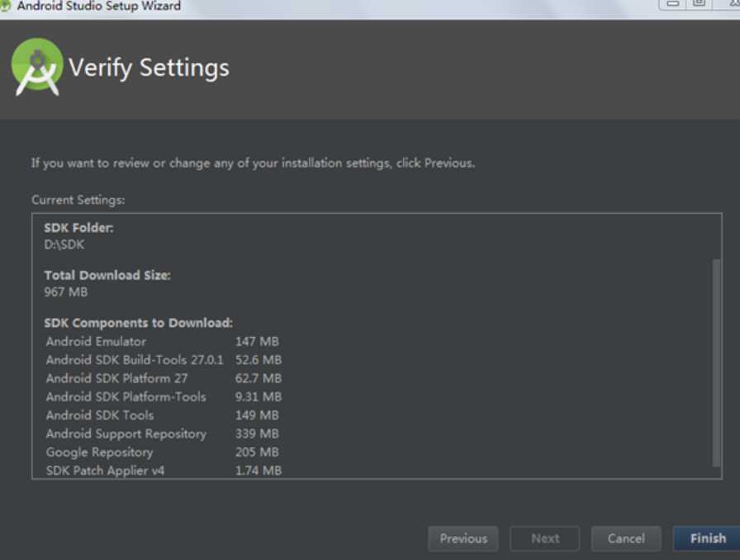Select the 'Android Support Repository' row

[x=164, y=434]
